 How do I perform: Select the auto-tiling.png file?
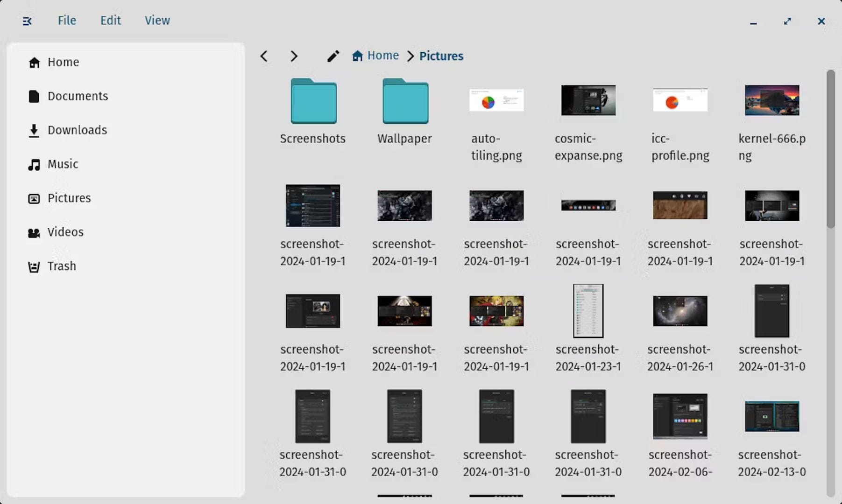pyautogui.click(x=496, y=99)
